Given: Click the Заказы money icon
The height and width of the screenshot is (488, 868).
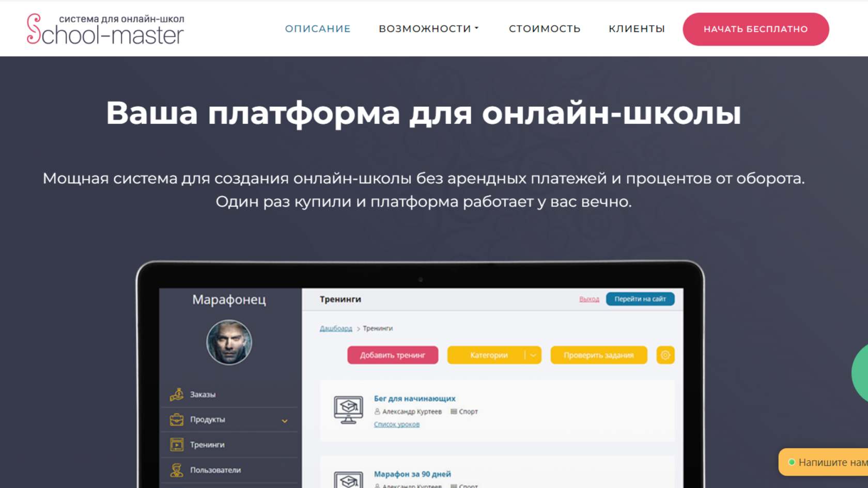Looking at the screenshot, I should pos(177,395).
